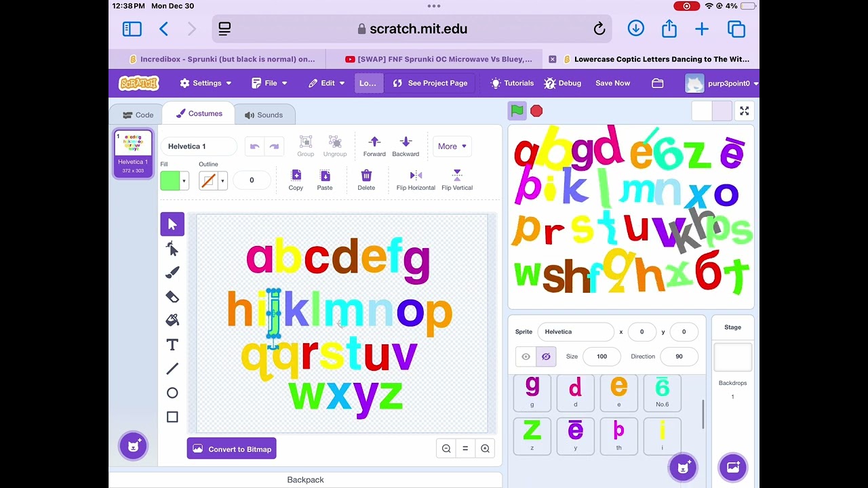
Task: Open the File menu
Action: coord(269,83)
